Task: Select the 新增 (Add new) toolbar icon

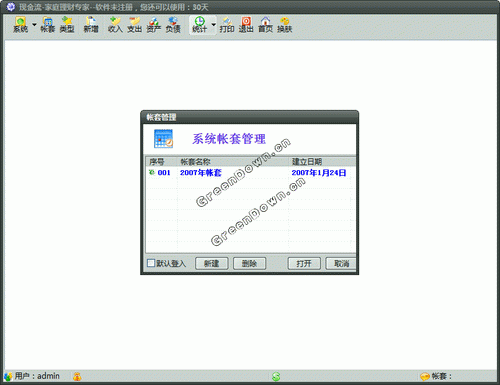Action: (x=91, y=25)
